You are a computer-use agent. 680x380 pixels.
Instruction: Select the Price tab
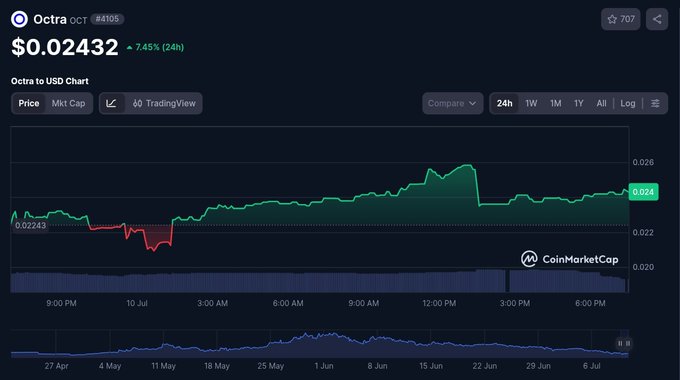[x=29, y=103]
